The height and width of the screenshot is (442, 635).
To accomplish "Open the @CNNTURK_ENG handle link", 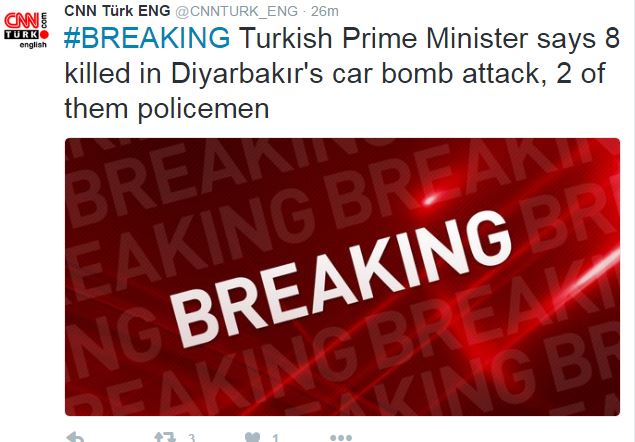I will [x=237, y=11].
